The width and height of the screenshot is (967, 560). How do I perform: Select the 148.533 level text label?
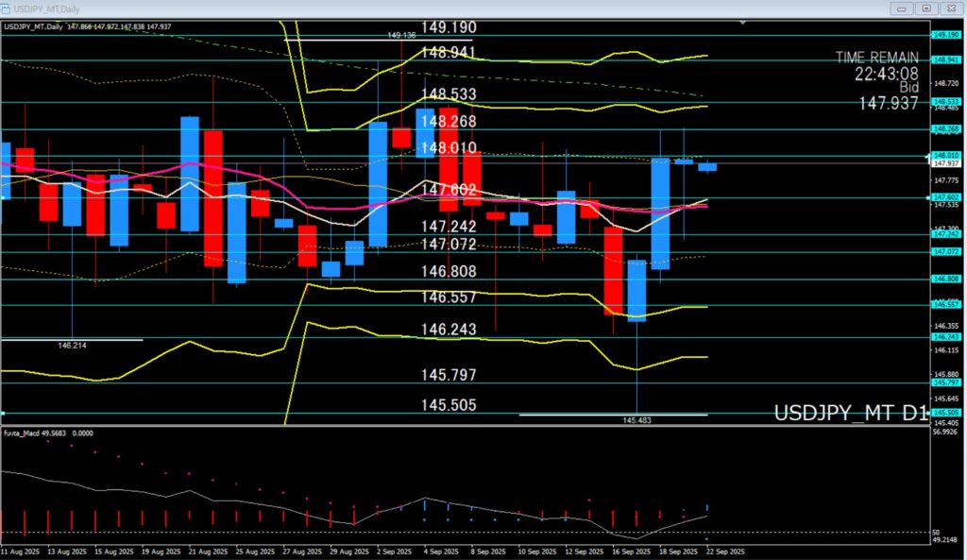point(449,95)
